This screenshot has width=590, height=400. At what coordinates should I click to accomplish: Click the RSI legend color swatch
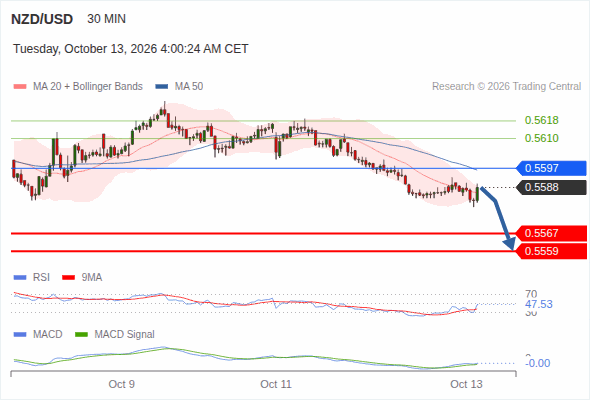click(20, 278)
